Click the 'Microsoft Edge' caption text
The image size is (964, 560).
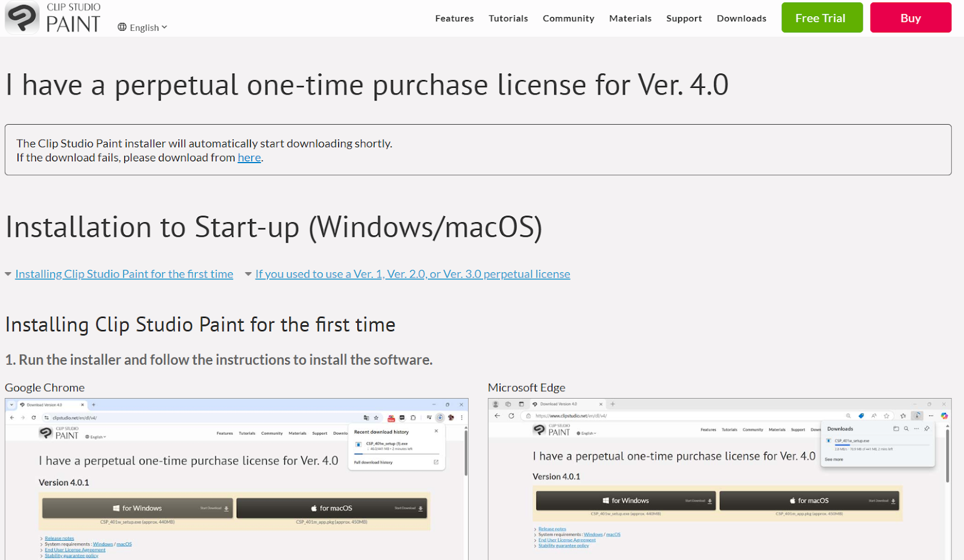pyautogui.click(x=527, y=388)
